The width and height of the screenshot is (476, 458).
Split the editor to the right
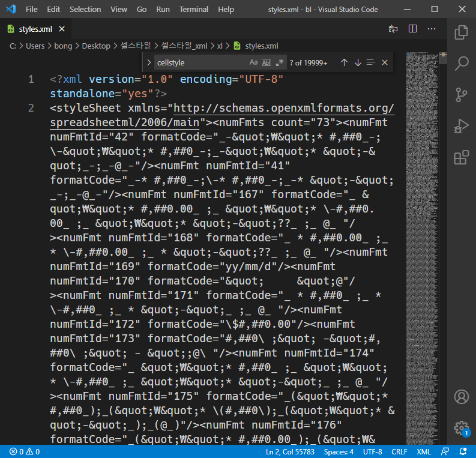pos(412,29)
